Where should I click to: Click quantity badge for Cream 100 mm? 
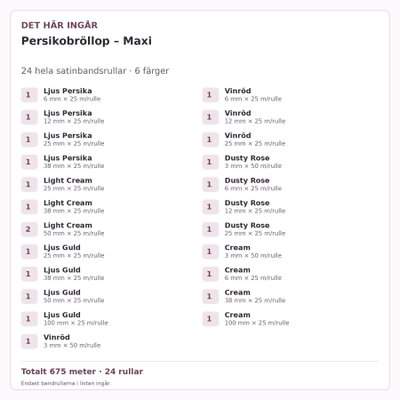pyautogui.click(x=210, y=319)
